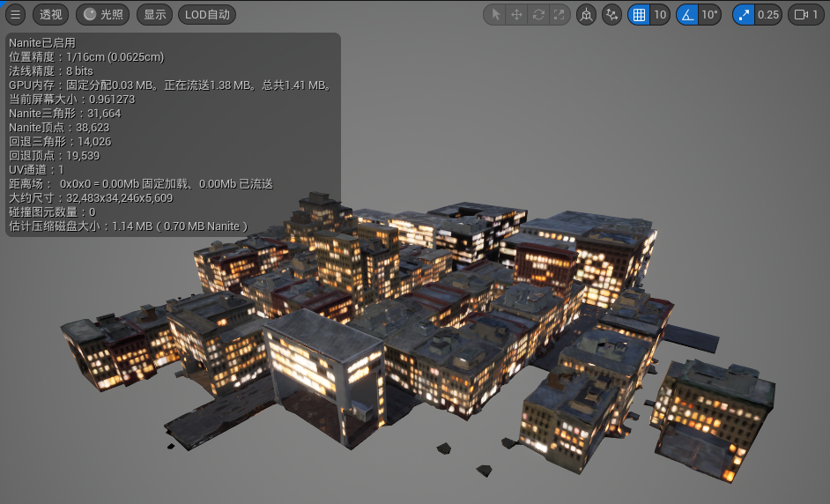
Task: Open rotation snap value 10°
Action: click(x=710, y=14)
